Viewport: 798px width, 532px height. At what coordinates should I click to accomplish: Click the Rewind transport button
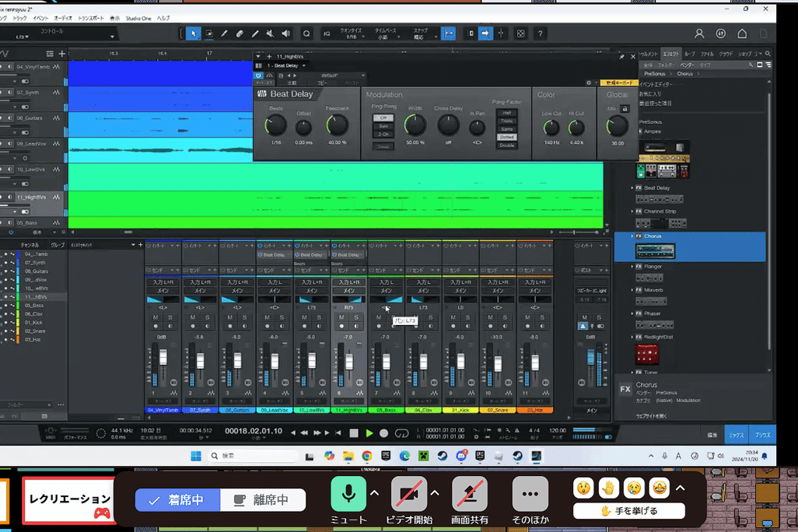(304, 433)
